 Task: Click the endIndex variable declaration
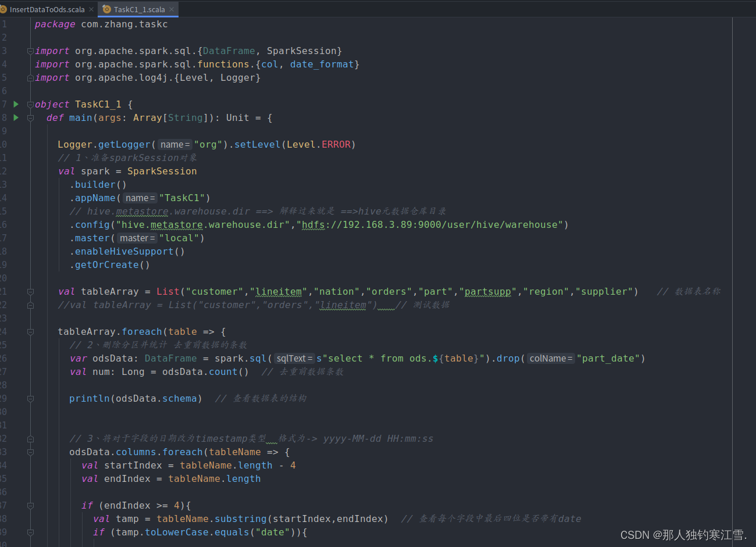(127, 479)
